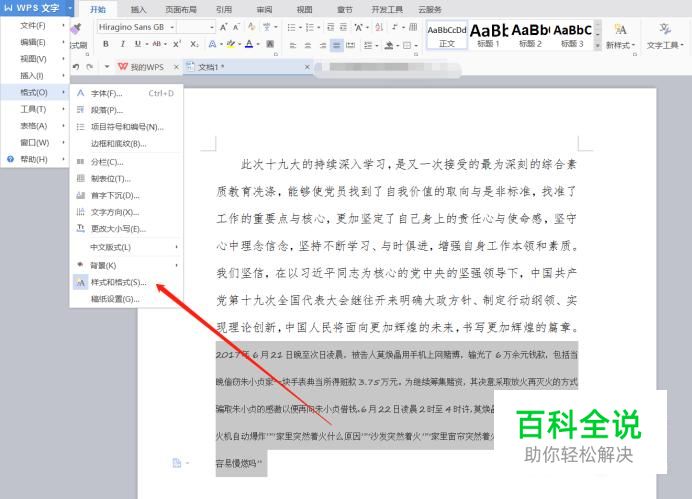The image size is (692, 499).
Task: Switch to the 页面布局 ribbon tab
Action: pos(181,9)
